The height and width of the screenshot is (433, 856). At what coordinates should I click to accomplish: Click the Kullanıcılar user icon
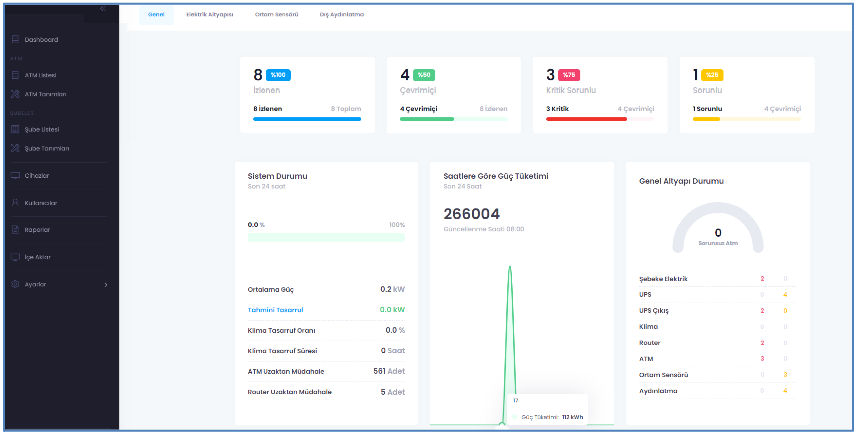coord(15,202)
